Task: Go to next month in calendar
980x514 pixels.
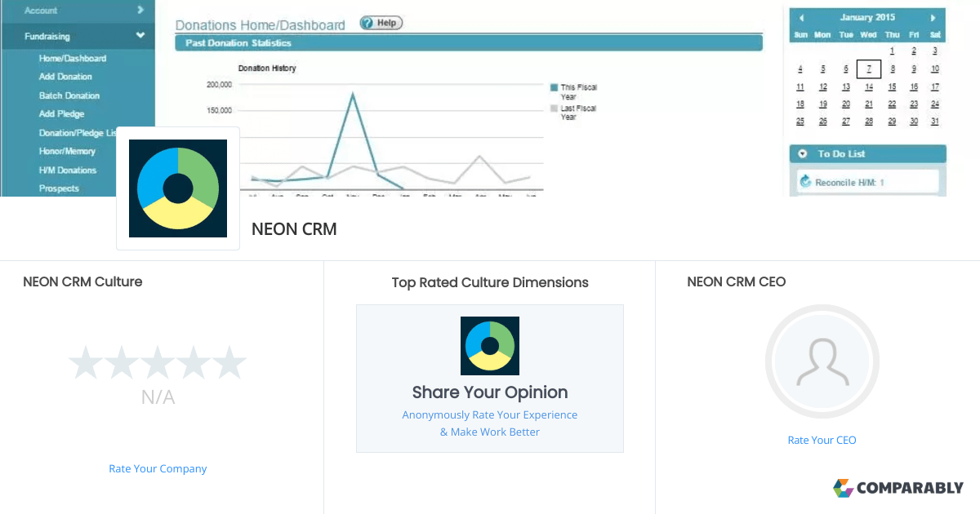Action: pyautogui.click(x=933, y=17)
